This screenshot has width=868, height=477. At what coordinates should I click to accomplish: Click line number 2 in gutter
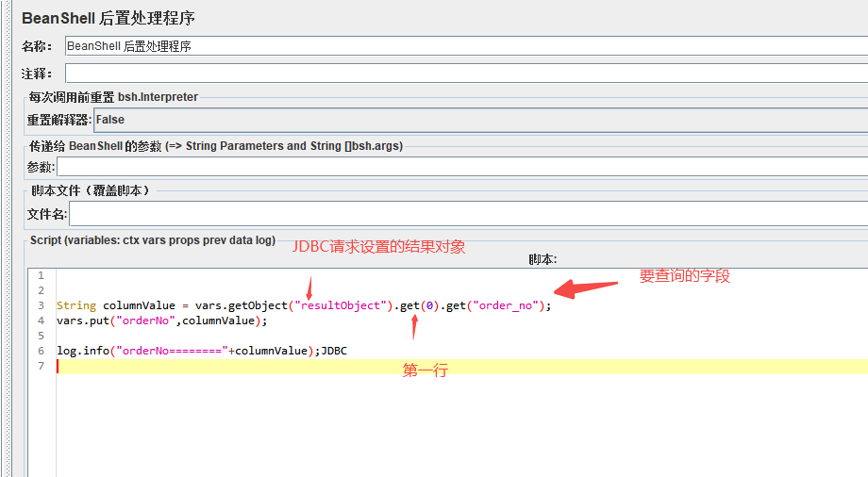coord(41,290)
